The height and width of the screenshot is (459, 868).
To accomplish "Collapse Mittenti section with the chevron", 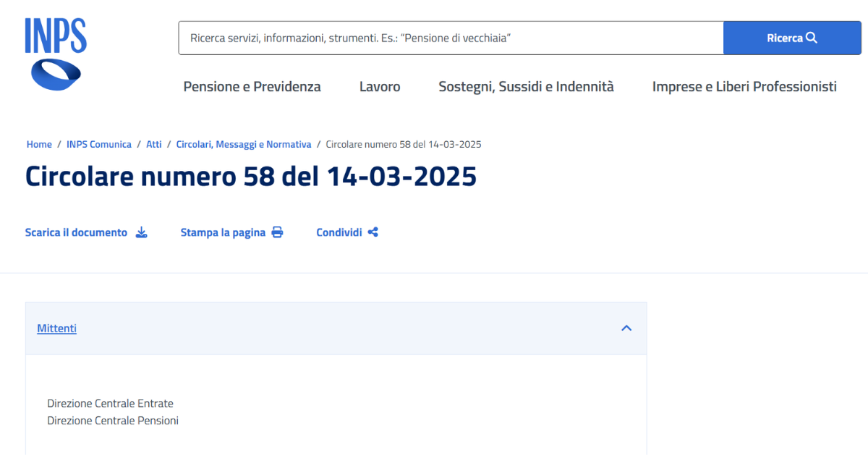I will point(626,328).
